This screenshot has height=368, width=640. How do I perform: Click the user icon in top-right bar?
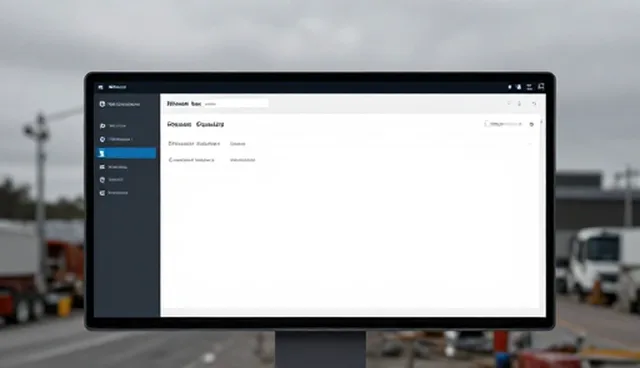pyautogui.click(x=519, y=87)
